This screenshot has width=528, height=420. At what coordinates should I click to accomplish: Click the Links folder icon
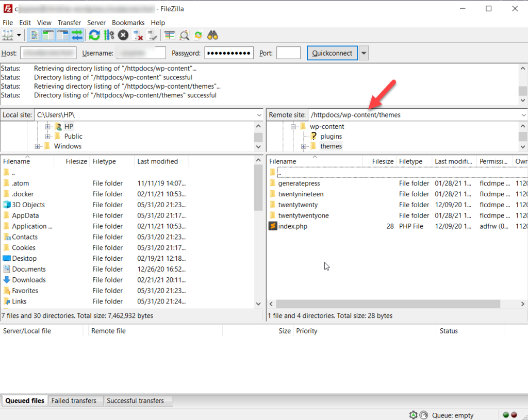pos(6,301)
